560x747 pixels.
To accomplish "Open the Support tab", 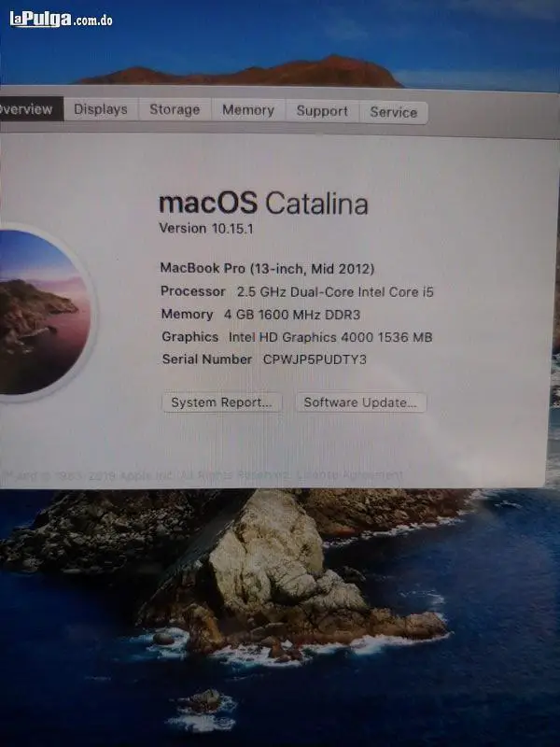I will 322,111.
